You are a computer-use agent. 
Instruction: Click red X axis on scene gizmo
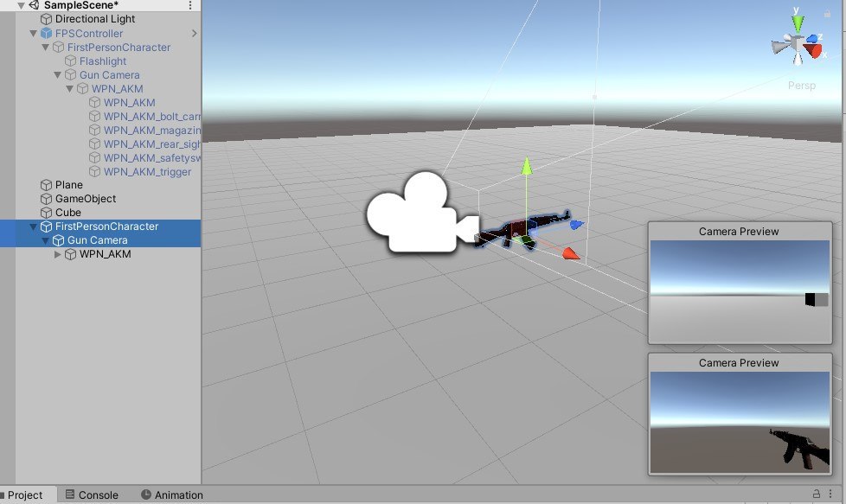[x=813, y=51]
